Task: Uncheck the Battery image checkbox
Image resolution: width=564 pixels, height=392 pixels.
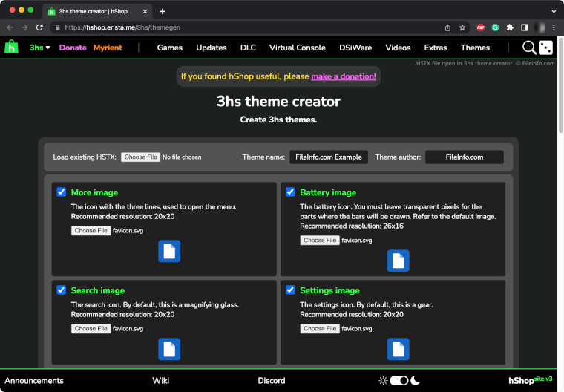Action: tap(290, 192)
